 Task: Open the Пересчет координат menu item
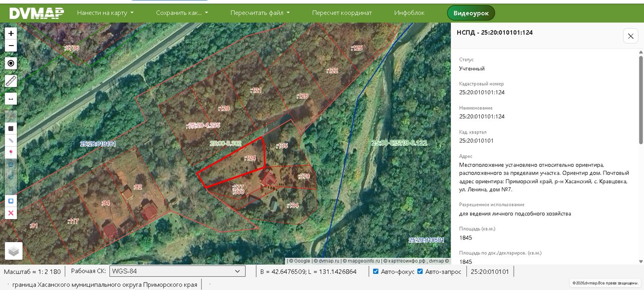point(342,13)
